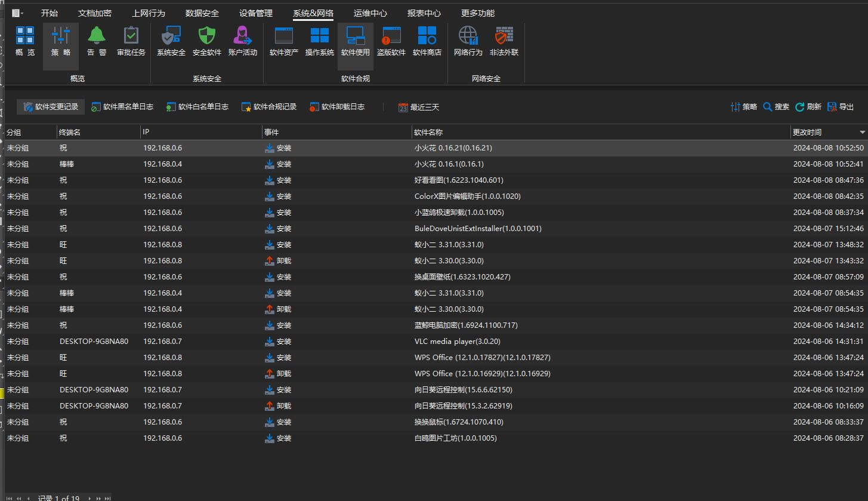Open the 报表中心 ribbon tab
The width and height of the screenshot is (868, 501).
click(x=424, y=13)
